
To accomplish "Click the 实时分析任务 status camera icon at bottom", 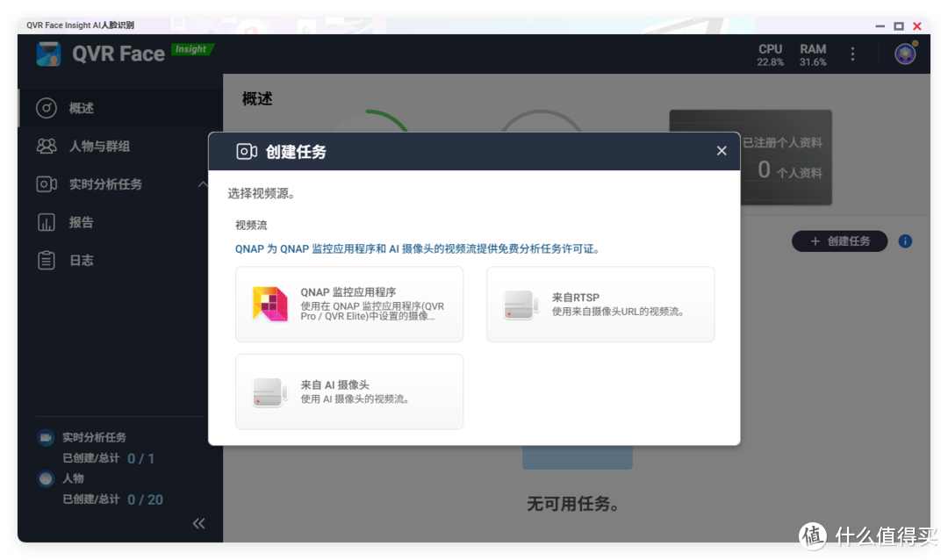I will pyautogui.click(x=46, y=437).
